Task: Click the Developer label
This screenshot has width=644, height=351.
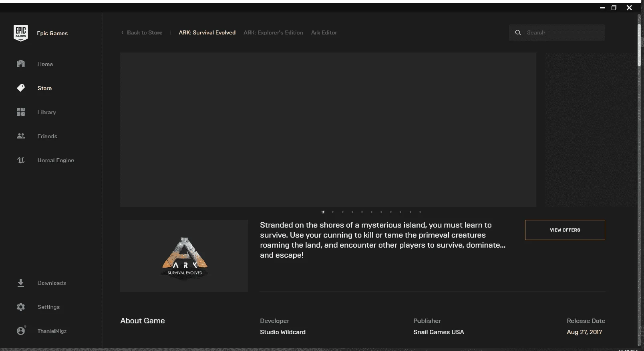Action: (x=274, y=321)
